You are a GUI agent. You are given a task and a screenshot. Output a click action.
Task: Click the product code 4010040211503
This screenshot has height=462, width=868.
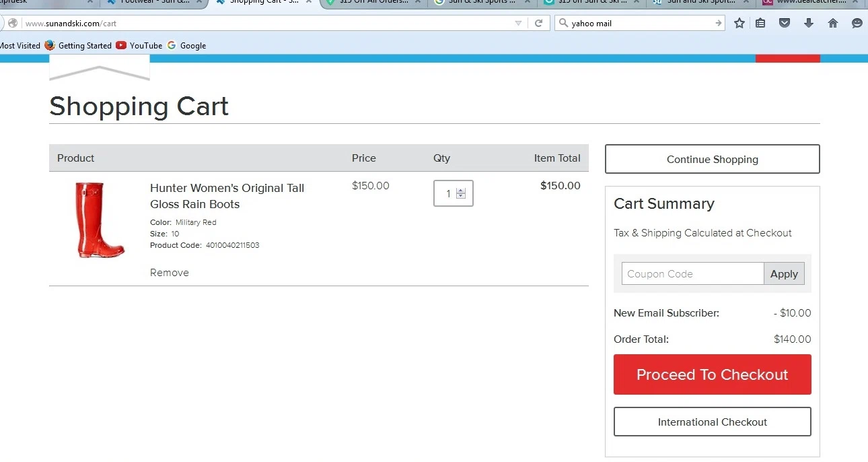click(x=232, y=245)
